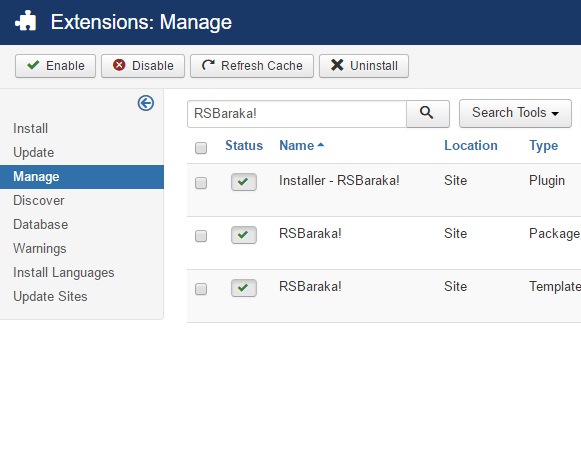Toggle status of RSBaraka! Package
Screen dimensions: 581x462
coord(243,235)
